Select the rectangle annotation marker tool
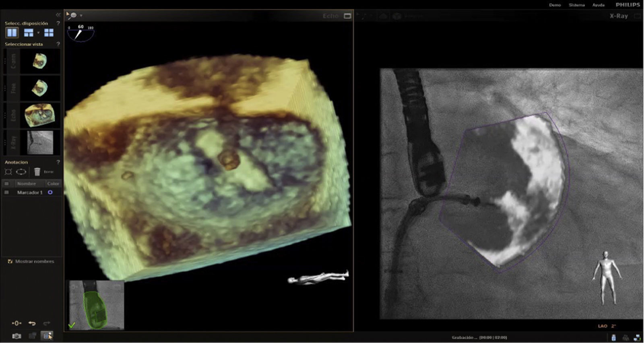Screen dimensions: 644x343 8,172
